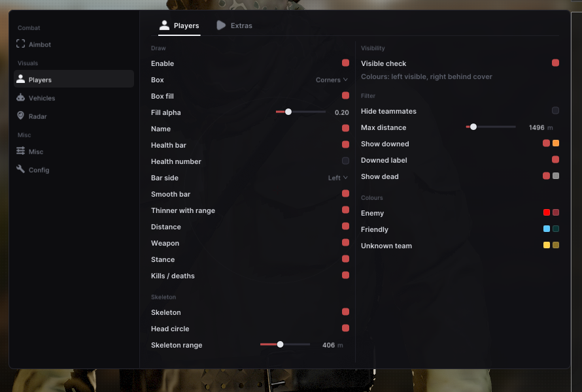Select the Players tab at top

179,25
